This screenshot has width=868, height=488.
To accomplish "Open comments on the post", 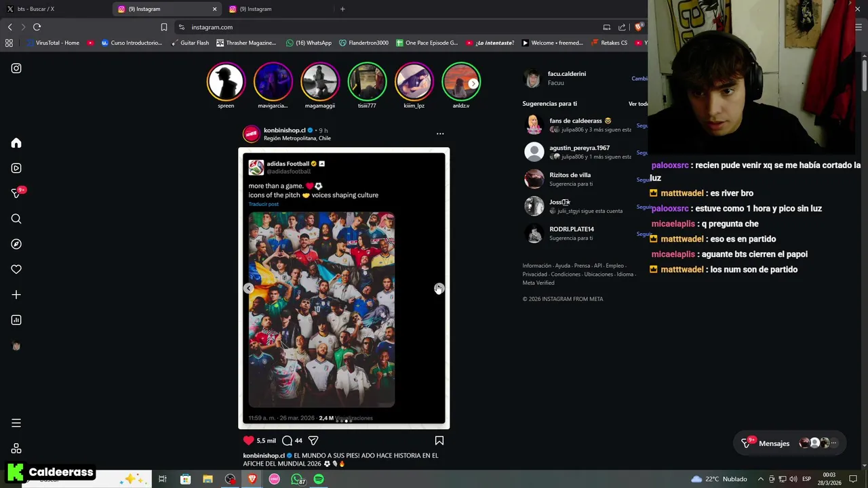I will tap(287, 441).
